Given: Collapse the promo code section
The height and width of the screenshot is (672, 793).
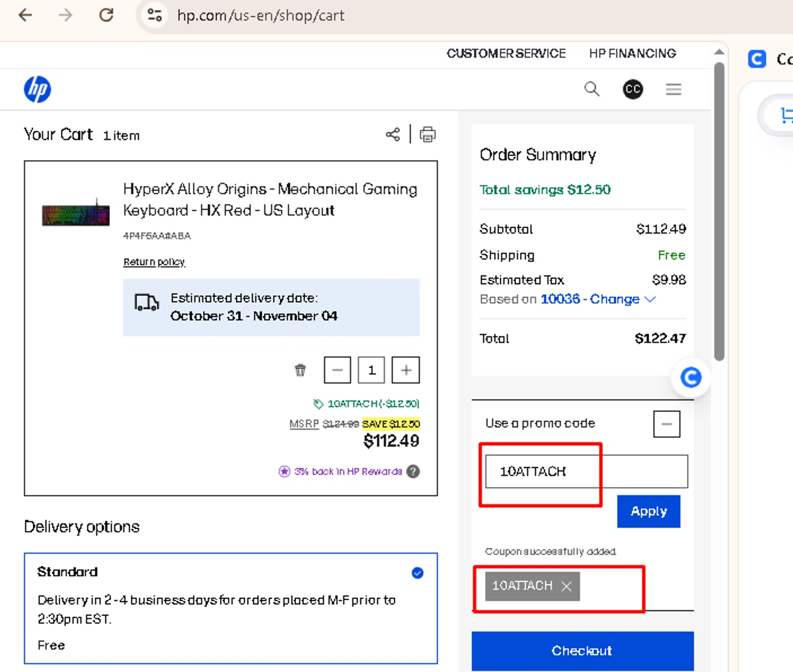Looking at the screenshot, I should click(667, 424).
